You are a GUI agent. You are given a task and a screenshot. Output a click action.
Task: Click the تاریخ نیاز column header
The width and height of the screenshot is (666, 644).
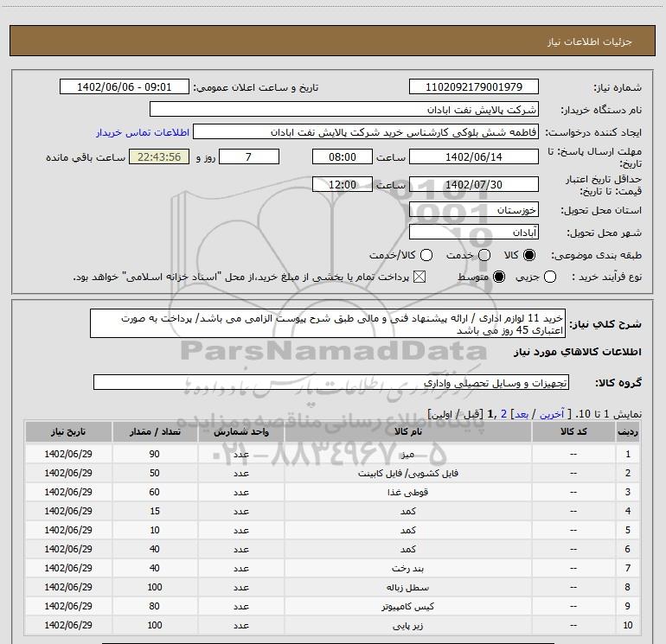pyautogui.click(x=68, y=431)
